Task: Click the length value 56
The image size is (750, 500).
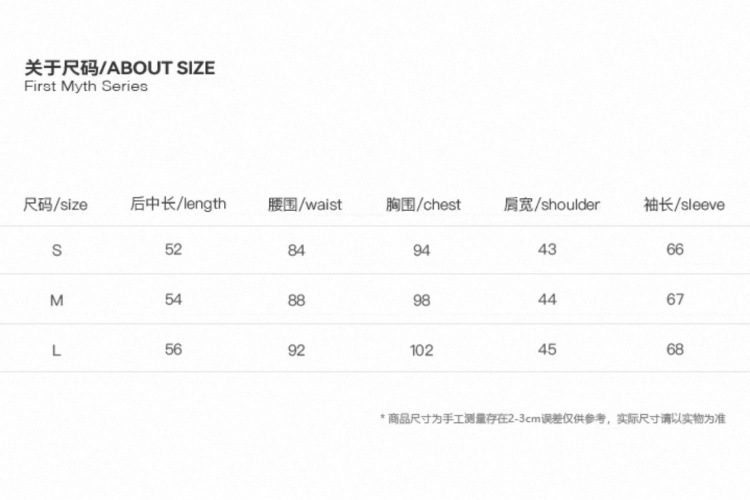Action: (x=174, y=349)
